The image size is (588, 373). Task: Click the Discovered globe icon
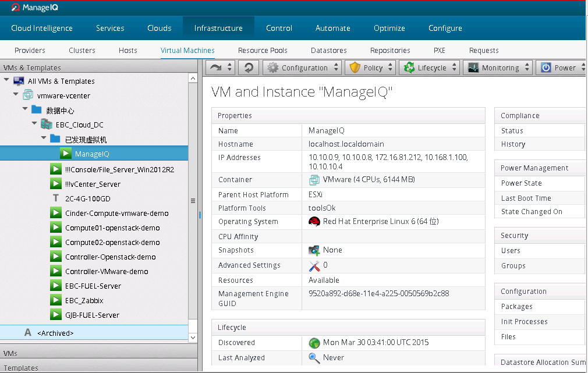click(x=314, y=343)
